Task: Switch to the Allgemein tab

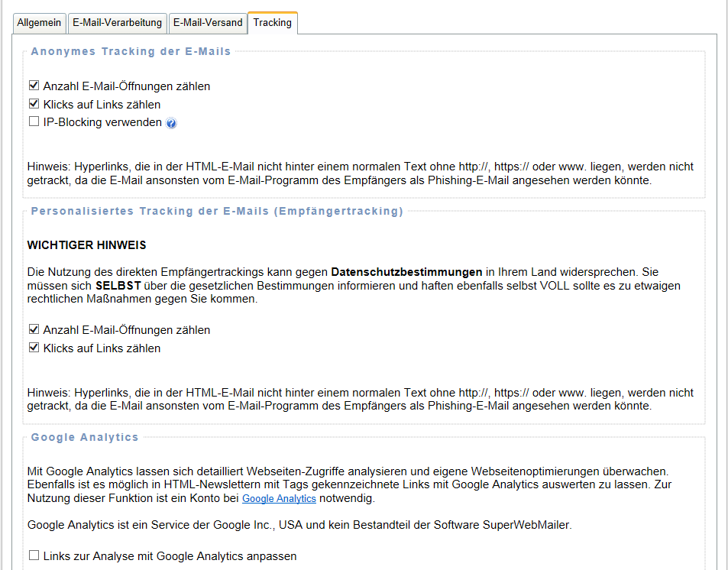Action: point(39,23)
